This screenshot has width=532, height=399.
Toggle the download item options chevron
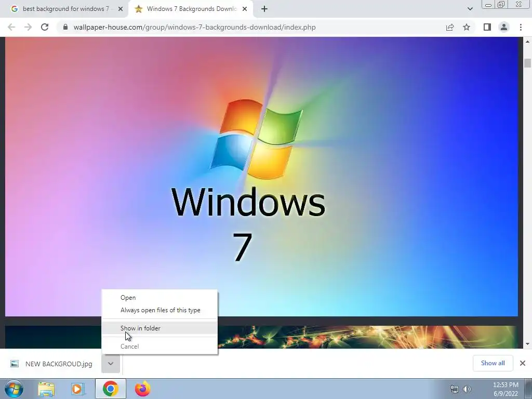click(x=111, y=364)
